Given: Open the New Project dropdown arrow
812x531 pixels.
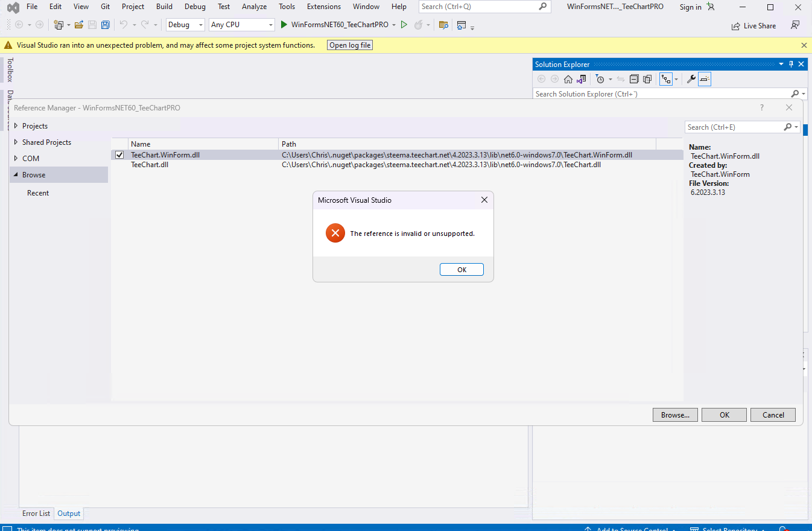Looking at the screenshot, I should point(68,25).
